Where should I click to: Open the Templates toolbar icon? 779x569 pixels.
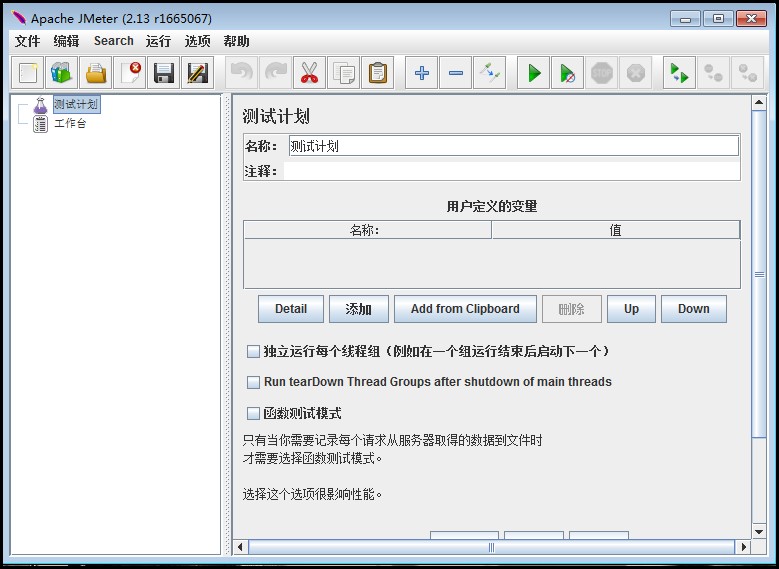(62, 73)
